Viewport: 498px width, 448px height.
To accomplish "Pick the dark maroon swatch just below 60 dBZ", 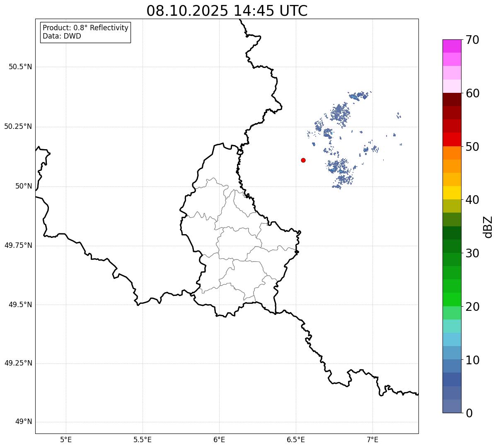I will pos(452,99).
